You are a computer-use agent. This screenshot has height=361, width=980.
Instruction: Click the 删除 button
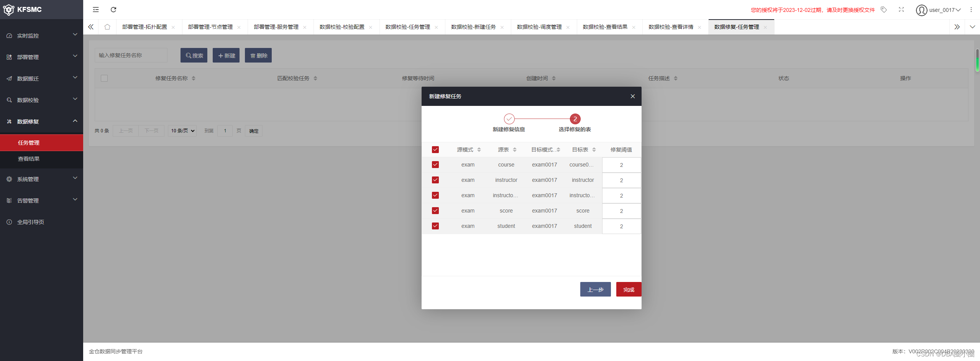[258, 55]
